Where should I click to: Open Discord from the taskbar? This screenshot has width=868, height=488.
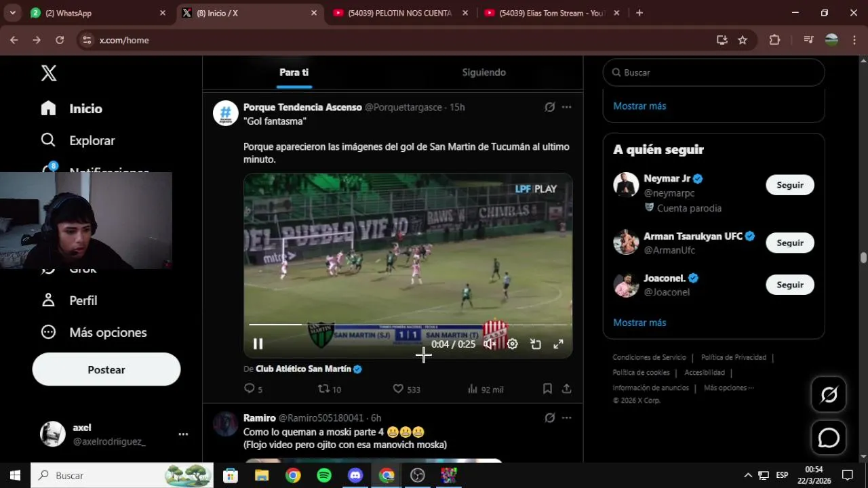tap(355, 475)
